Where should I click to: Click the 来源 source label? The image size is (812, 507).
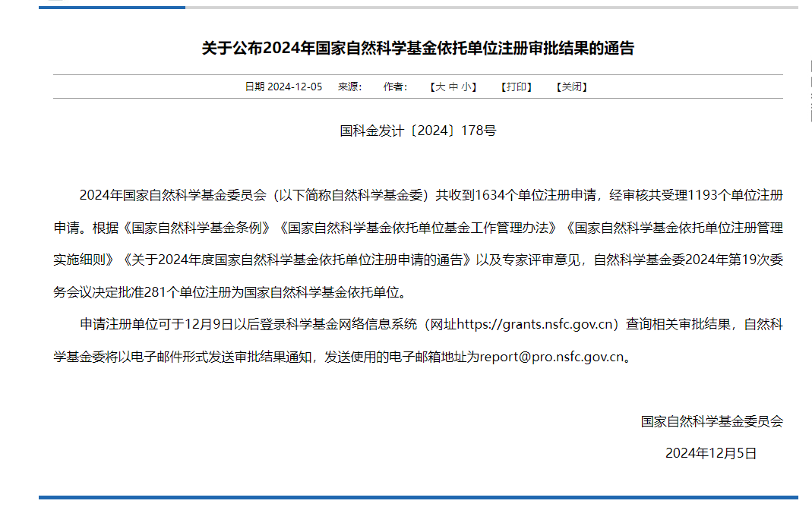pos(349,87)
